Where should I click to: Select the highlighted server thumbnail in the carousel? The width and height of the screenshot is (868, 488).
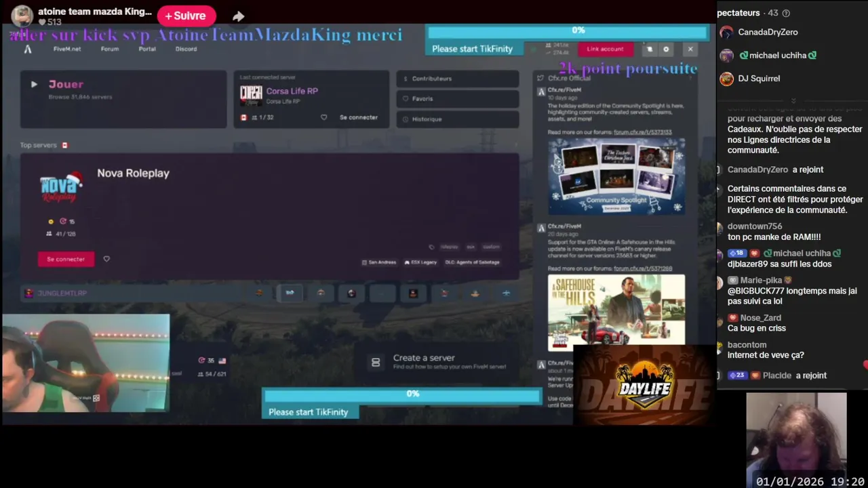tap(290, 293)
